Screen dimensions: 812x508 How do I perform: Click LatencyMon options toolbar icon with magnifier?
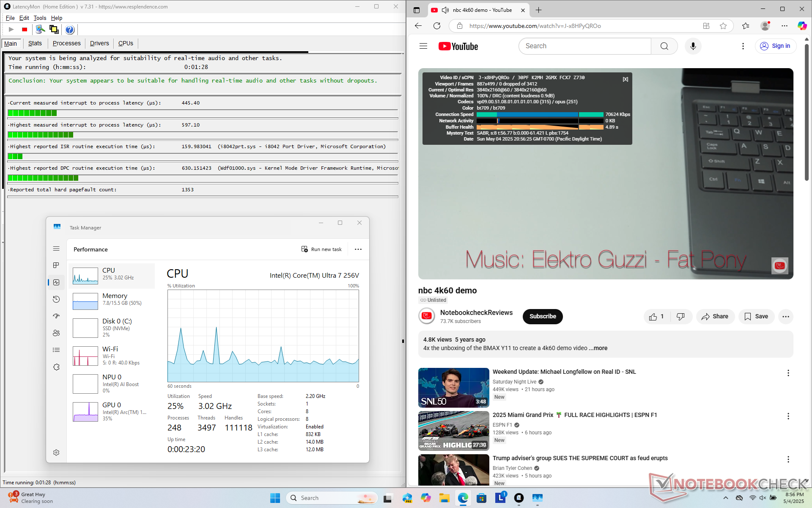click(40, 29)
